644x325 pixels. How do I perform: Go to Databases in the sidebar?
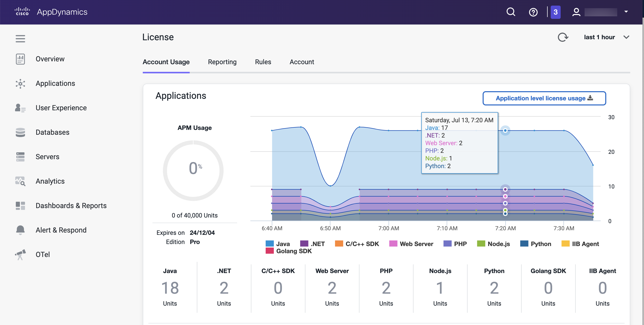[x=53, y=132]
